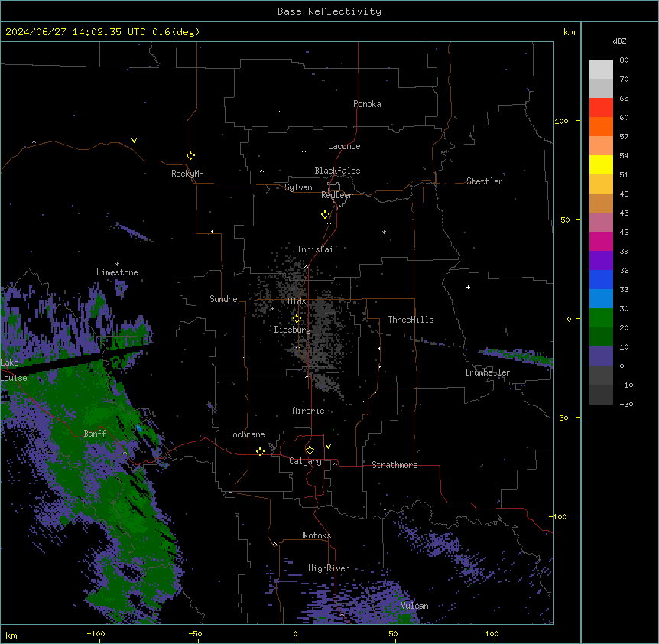
Task: Click the Innisfail city label
Action: tap(317, 249)
